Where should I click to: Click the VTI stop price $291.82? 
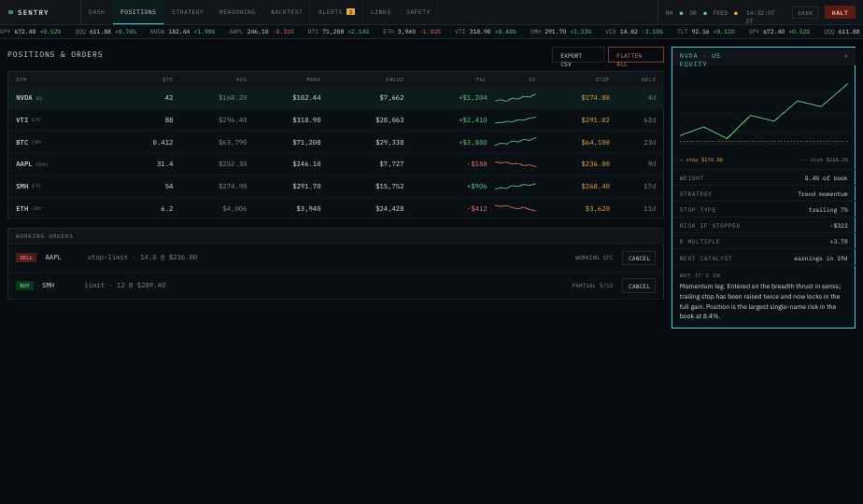pos(595,120)
